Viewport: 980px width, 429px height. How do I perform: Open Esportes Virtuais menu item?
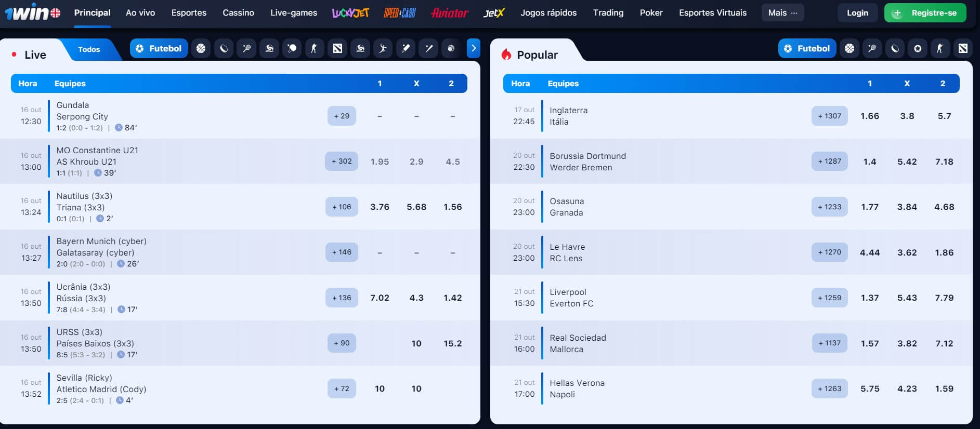click(x=713, y=12)
